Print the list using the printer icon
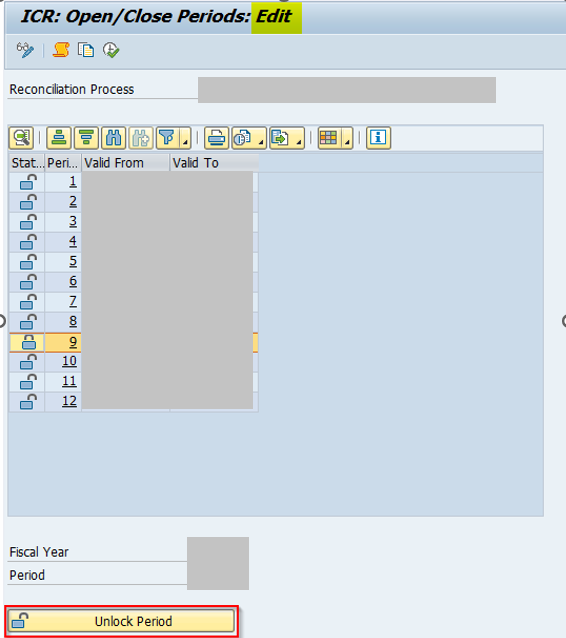Viewport: 566px width, 638px height. point(216,138)
